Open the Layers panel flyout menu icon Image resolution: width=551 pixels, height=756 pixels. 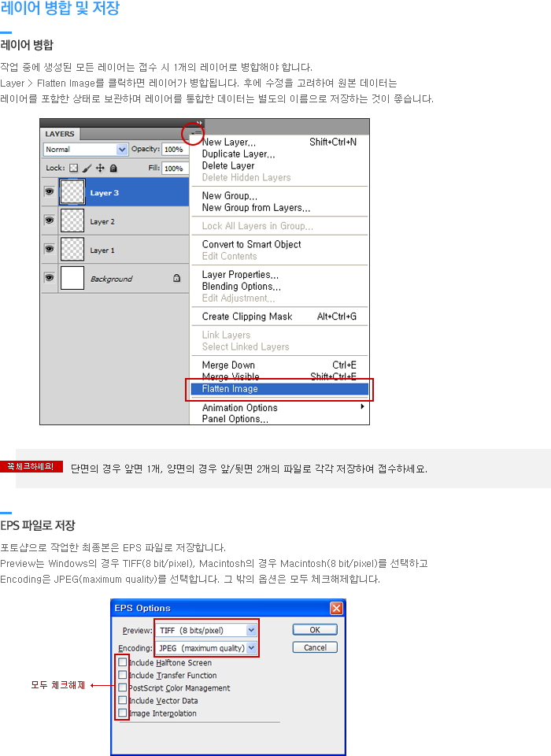tap(194, 134)
